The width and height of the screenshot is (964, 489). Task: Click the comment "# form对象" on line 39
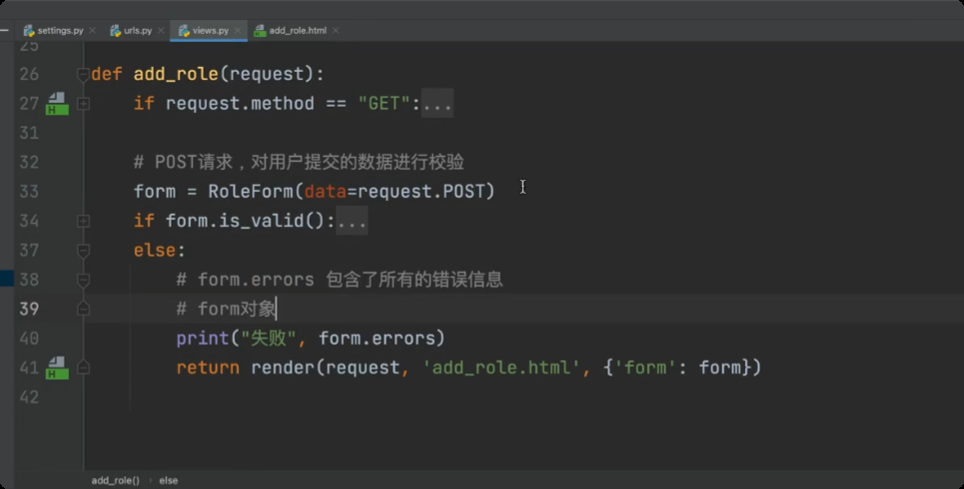pyautogui.click(x=226, y=309)
